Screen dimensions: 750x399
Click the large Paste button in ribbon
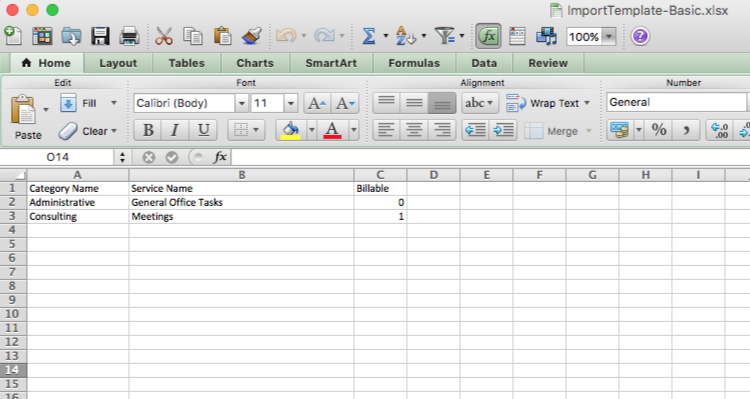tap(25, 117)
